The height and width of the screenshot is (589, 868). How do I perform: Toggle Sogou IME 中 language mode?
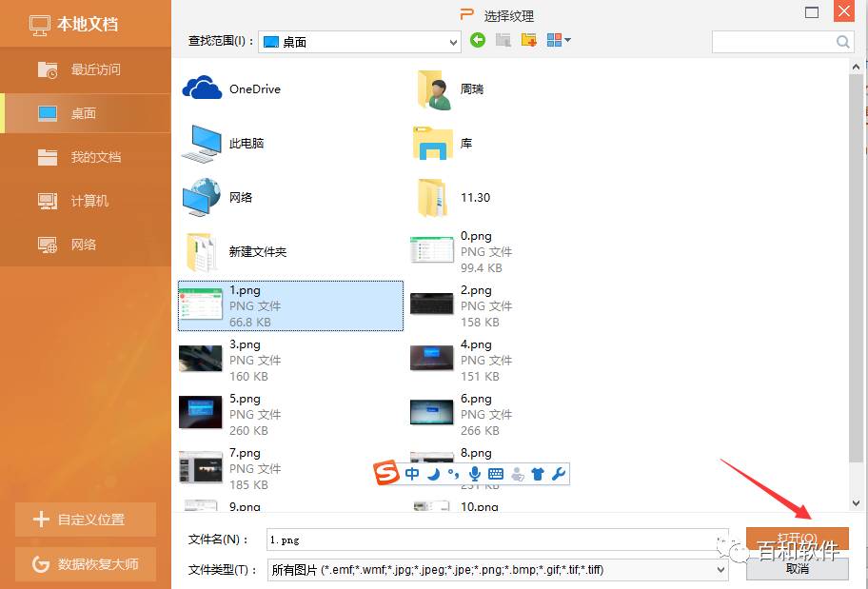coord(412,474)
